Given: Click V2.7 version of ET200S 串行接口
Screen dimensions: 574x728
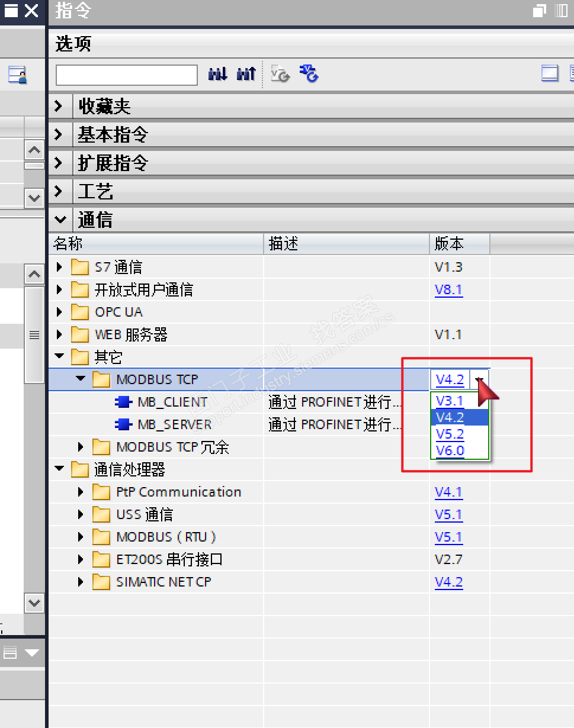Looking at the screenshot, I should [x=448, y=559].
